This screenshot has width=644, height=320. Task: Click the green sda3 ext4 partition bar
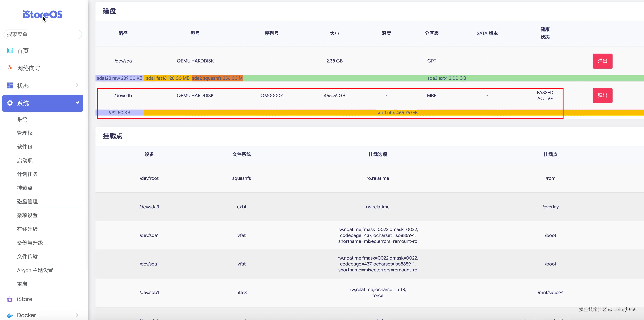coord(446,78)
